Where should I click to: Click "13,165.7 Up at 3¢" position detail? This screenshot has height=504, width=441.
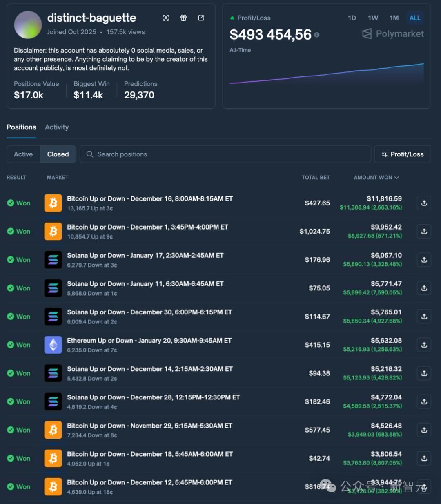tap(90, 208)
